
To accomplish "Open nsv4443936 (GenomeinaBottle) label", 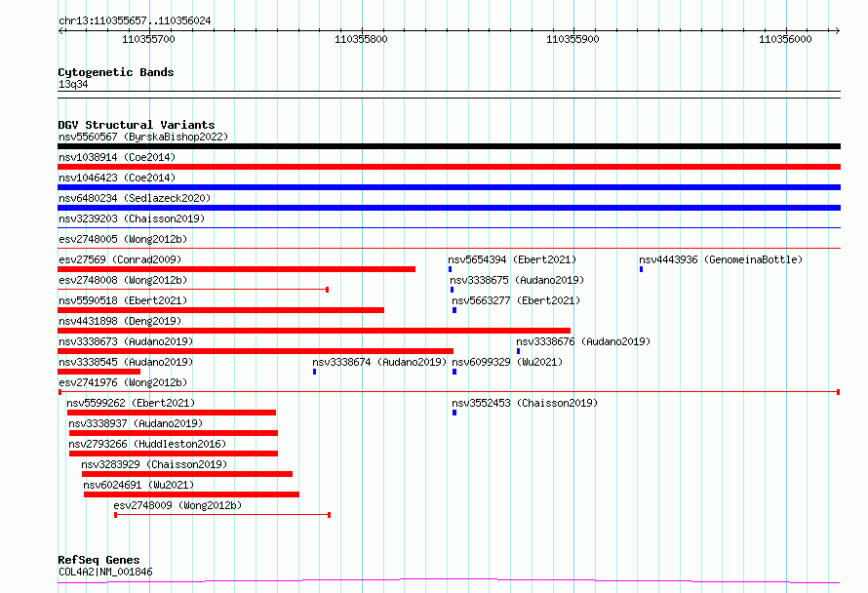I will [x=721, y=259].
